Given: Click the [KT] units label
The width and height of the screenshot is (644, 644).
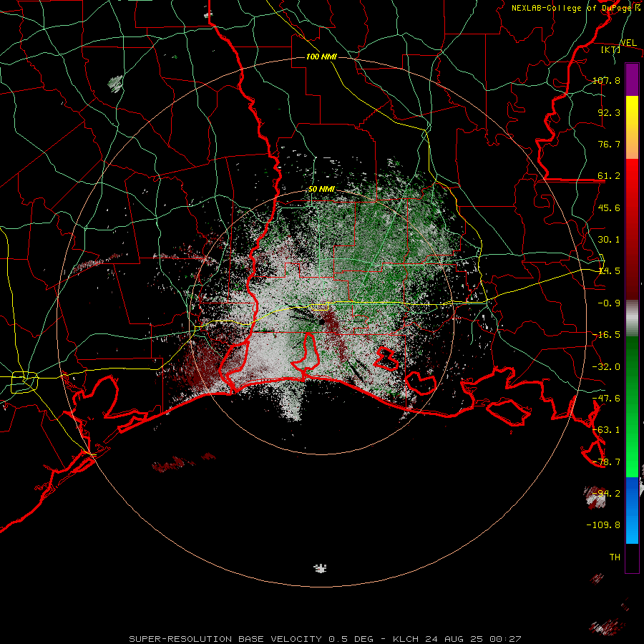Looking at the screenshot, I should [611, 49].
